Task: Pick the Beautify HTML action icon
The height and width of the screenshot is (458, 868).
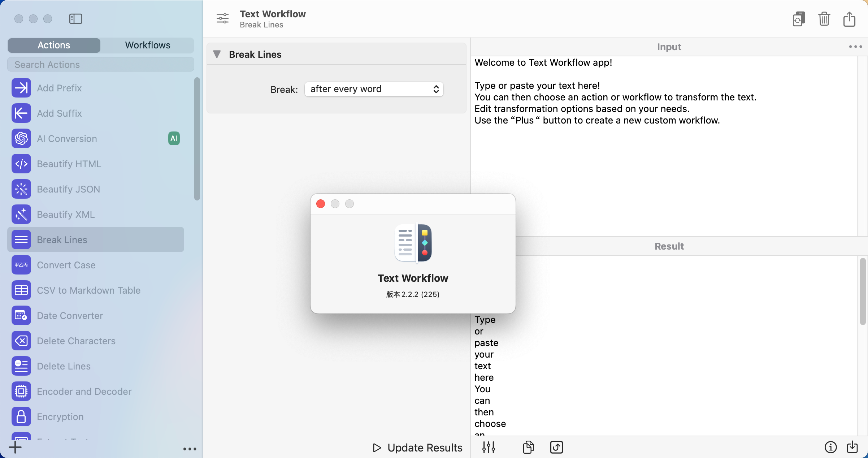Action: [21, 164]
